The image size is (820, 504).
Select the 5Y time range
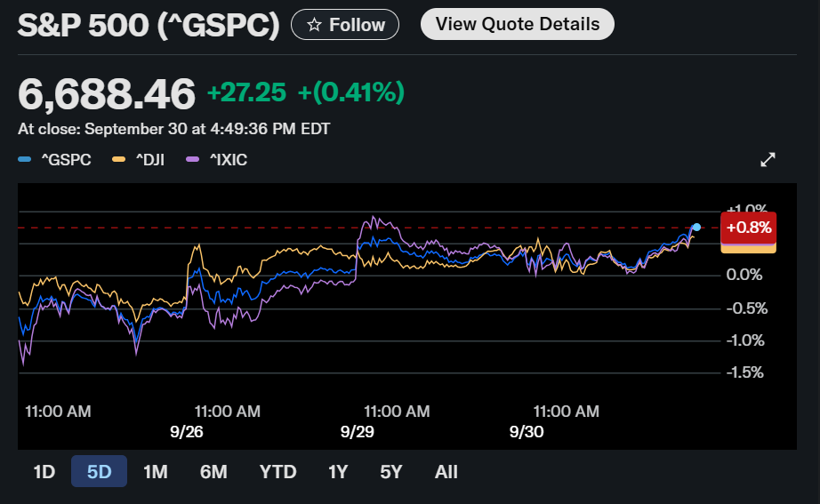[x=391, y=472]
